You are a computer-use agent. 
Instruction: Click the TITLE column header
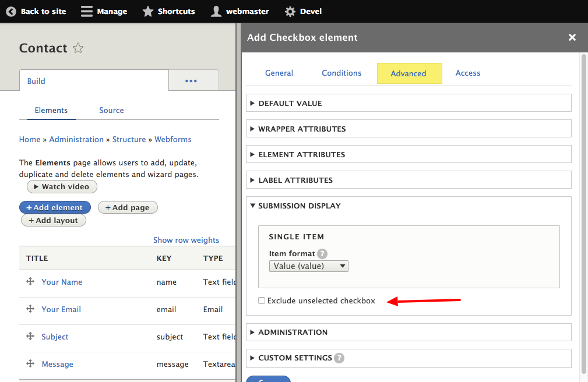point(37,259)
